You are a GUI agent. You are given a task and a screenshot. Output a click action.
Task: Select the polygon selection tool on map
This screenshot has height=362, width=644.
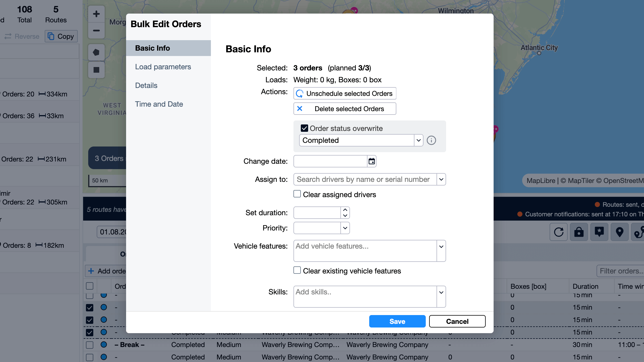[x=96, y=52]
